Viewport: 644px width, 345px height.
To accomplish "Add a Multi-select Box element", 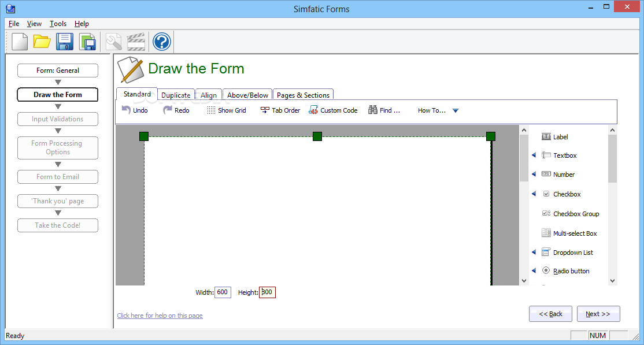I will [569, 233].
